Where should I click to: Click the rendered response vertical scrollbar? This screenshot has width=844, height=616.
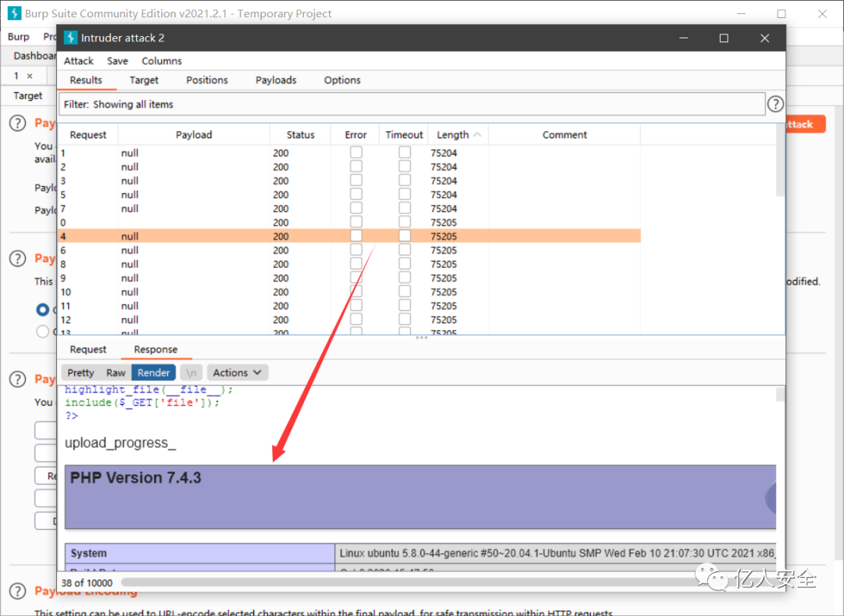[780, 395]
